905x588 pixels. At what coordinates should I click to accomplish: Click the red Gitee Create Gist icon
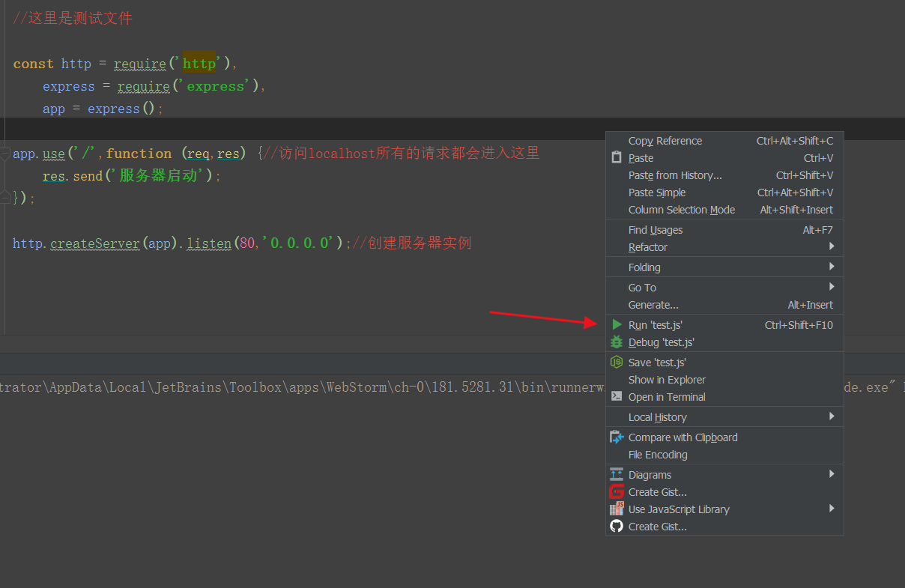click(617, 492)
